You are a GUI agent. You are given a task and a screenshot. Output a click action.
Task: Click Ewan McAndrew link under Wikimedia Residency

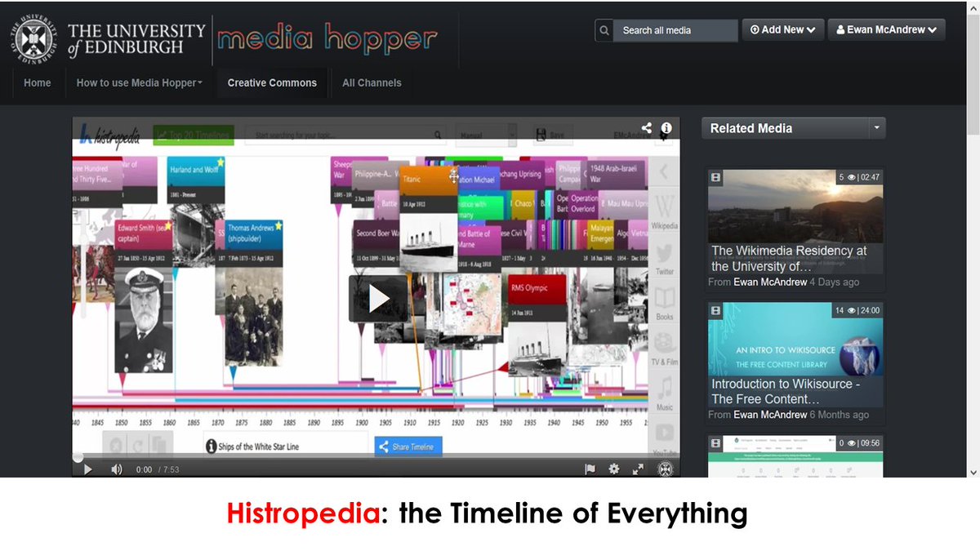pos(770,282)
